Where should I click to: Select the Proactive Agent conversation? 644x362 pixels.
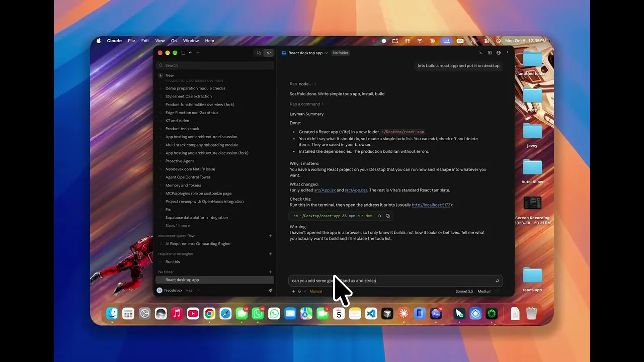click(x=180, y=161)
